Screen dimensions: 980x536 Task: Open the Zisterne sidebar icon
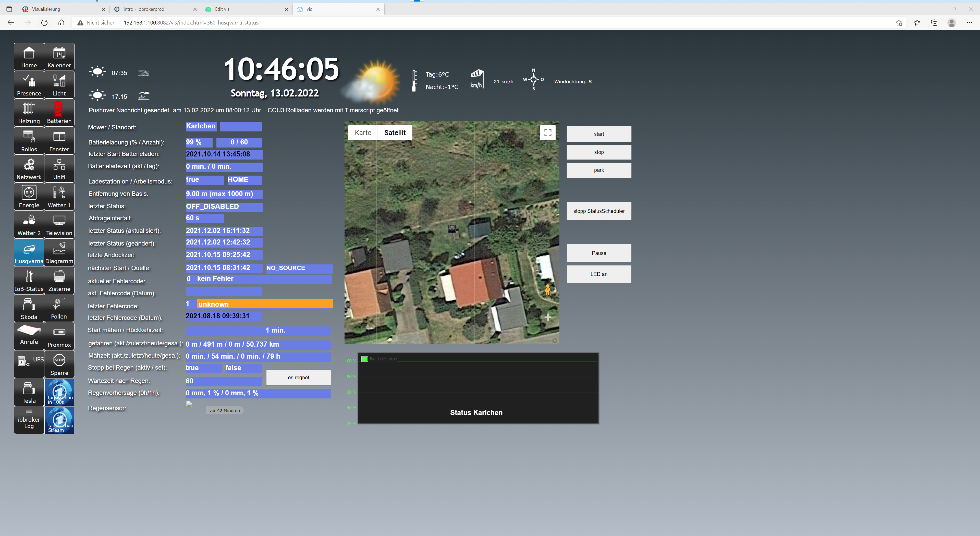coord(59,280)
